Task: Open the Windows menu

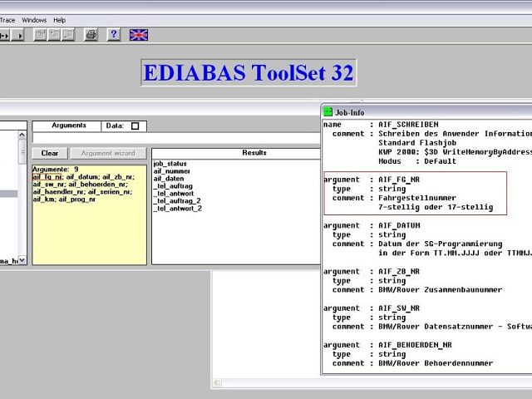Action: point(34,20)
